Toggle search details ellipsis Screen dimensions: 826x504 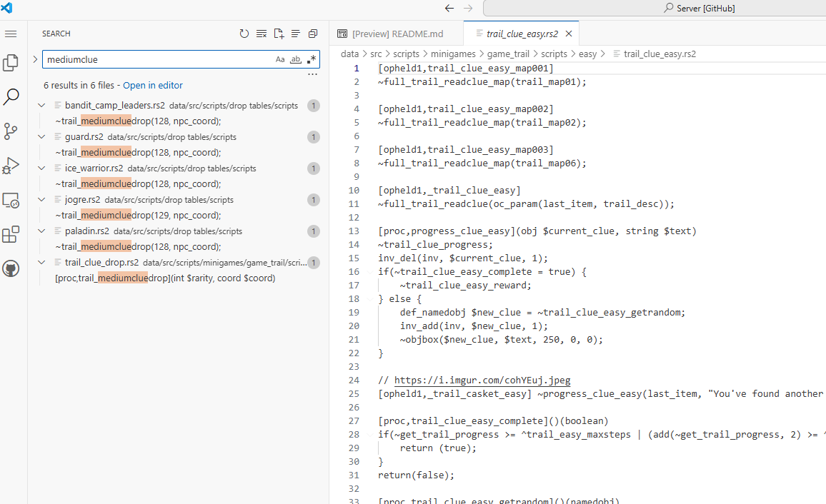pyautogui.click(x=312, y=74)
